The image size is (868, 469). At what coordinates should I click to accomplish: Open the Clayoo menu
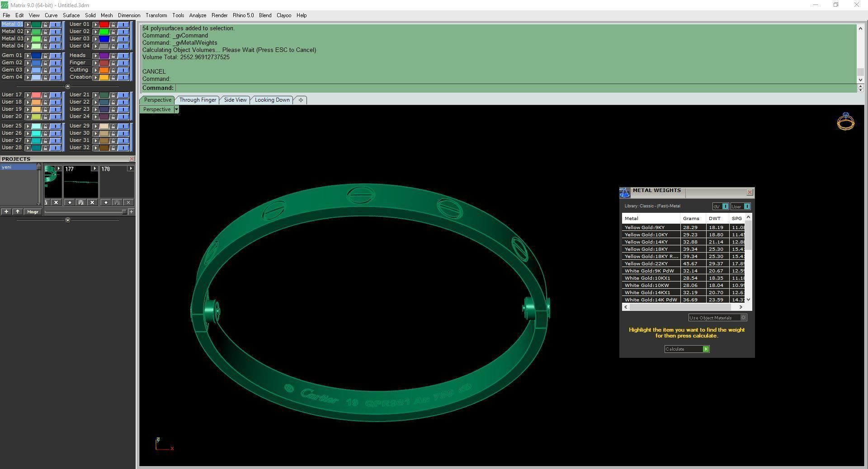point(284,15)
